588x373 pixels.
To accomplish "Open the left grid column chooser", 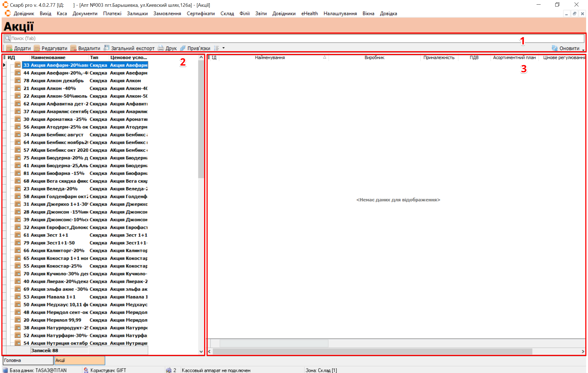I will click(4, 57).
